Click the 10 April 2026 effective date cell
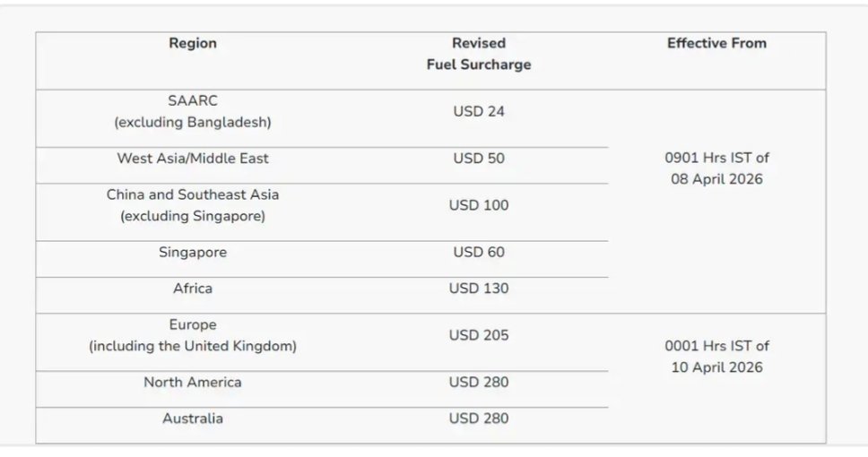Viewport: 868px width, 457px height. [716, 357]
